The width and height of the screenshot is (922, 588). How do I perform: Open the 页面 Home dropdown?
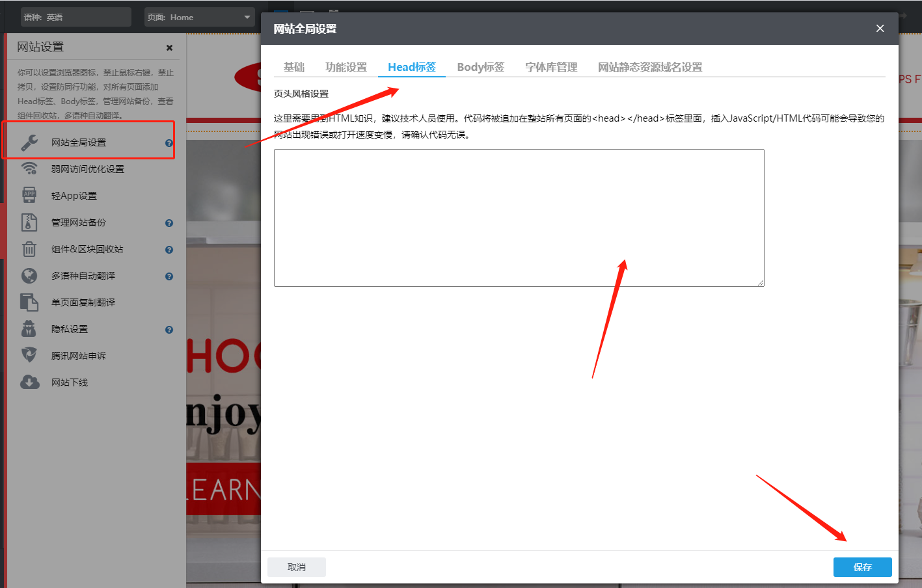[199, 18]
